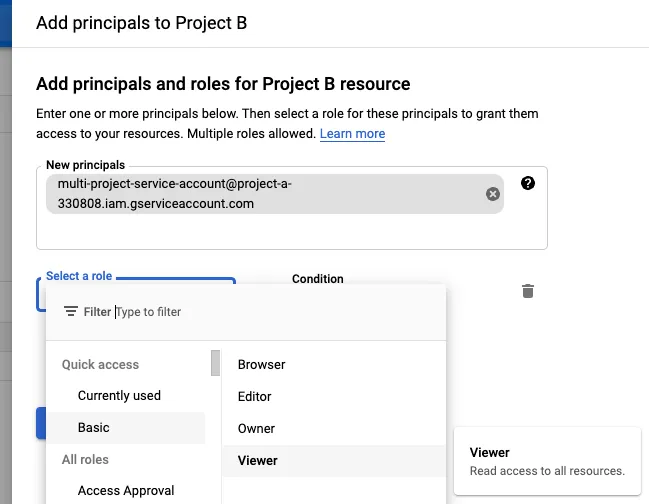Open the Learn more link
Image resolution: width=649 pixels, height=504 pixels.
click(352, 134)
